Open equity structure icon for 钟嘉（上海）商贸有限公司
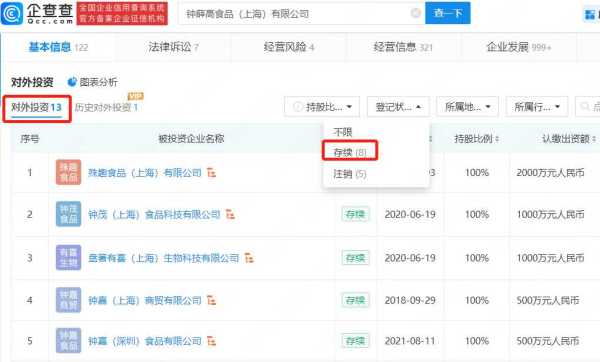Viewport: 600px width, 362px height. point(211,300)
